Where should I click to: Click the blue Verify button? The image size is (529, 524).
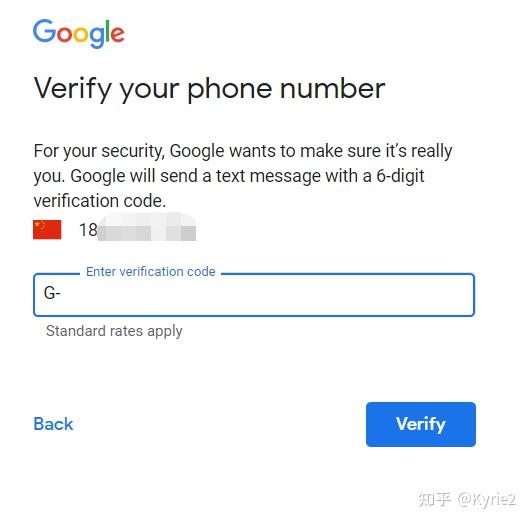coord(421,424)
